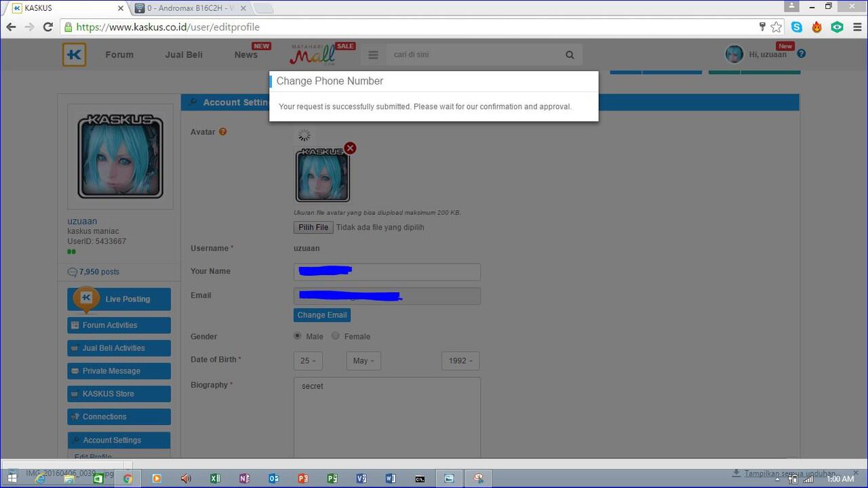Image resolution: width=868 pixels, height=488 pixels.
Task: Click the cari di sini search box
Action: (475, 55)
